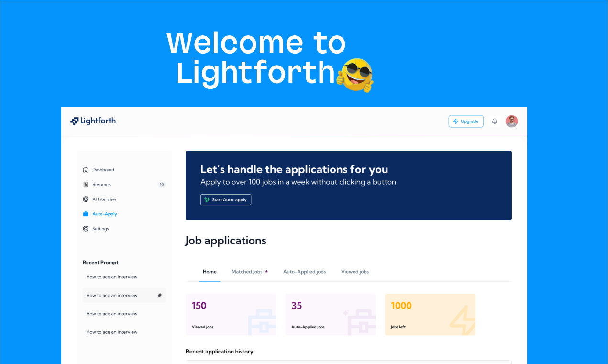Click the Auto-Apply briefcase icon
The image size is (608, 364).
point(86,214)
